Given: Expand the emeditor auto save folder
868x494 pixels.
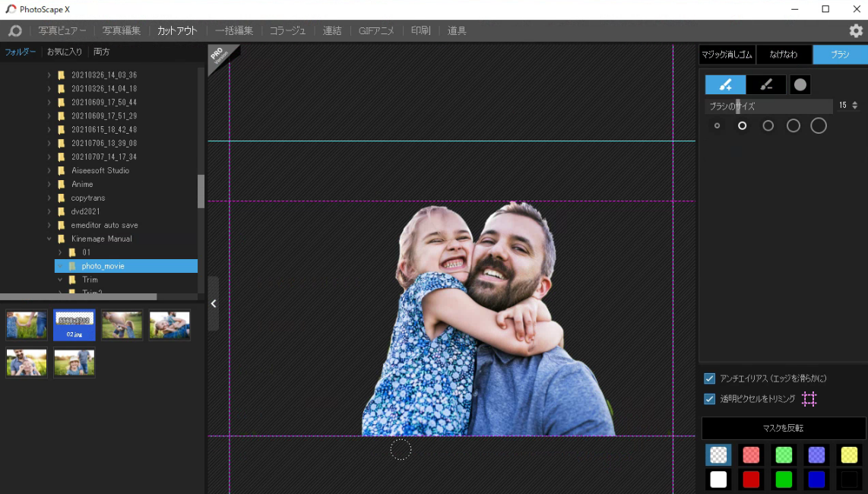Looking at the screenshot, I should coord(49,226).
